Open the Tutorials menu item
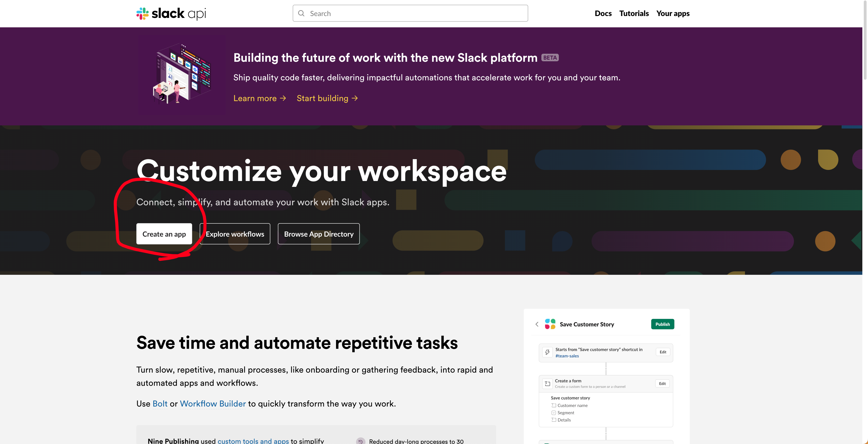The height and width of the screenshot is (444, 868). pyautogui.click(x=634, y=13)
